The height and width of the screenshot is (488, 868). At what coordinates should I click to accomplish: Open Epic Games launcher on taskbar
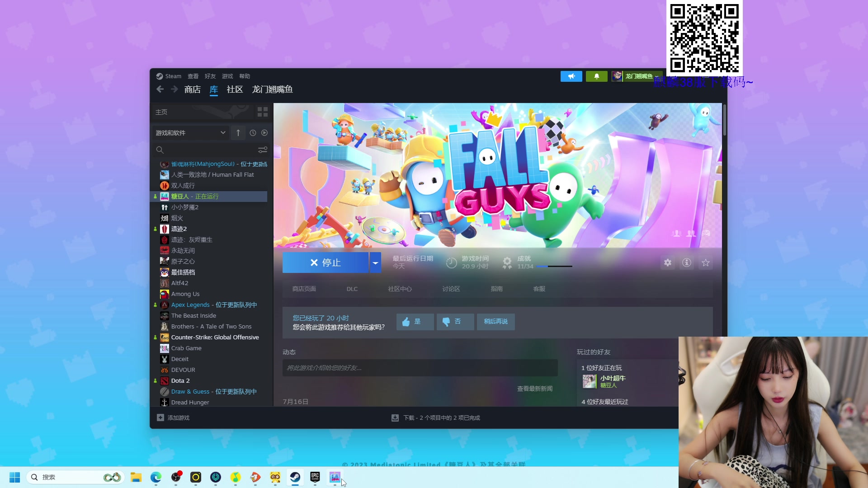click(x=315, y=477)
